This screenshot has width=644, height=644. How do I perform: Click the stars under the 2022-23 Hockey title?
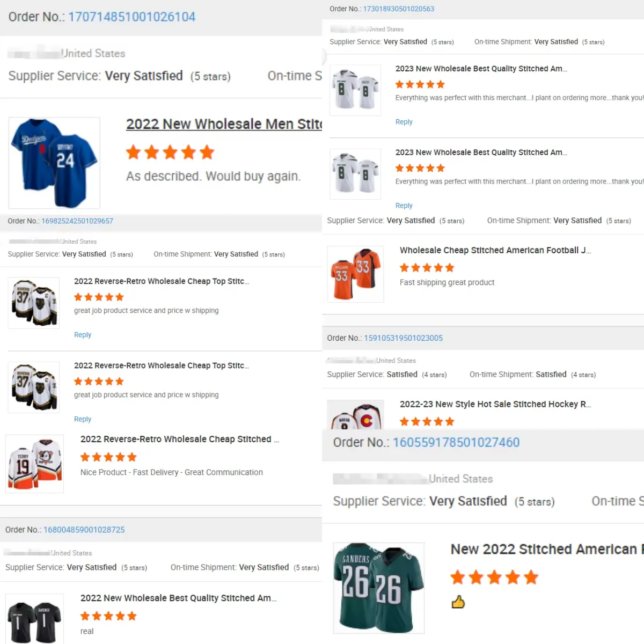click(427, 422)
